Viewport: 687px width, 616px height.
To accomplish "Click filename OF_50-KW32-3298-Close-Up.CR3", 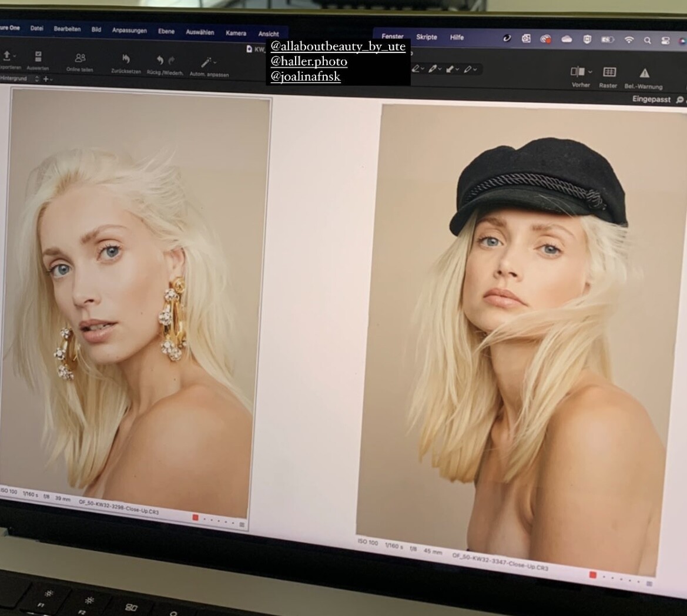I will 119,507.
